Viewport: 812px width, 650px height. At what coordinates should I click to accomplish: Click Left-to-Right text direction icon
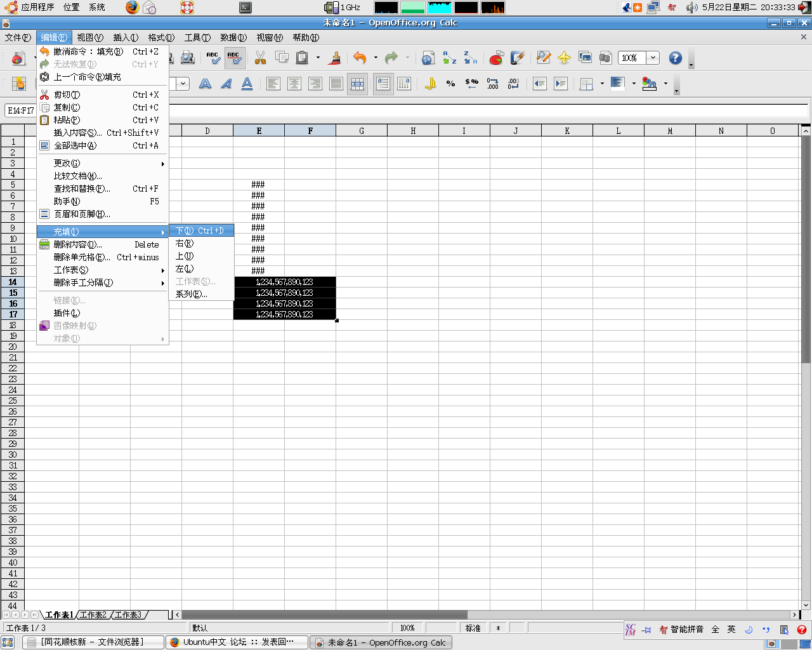click(x=383, y=84)
